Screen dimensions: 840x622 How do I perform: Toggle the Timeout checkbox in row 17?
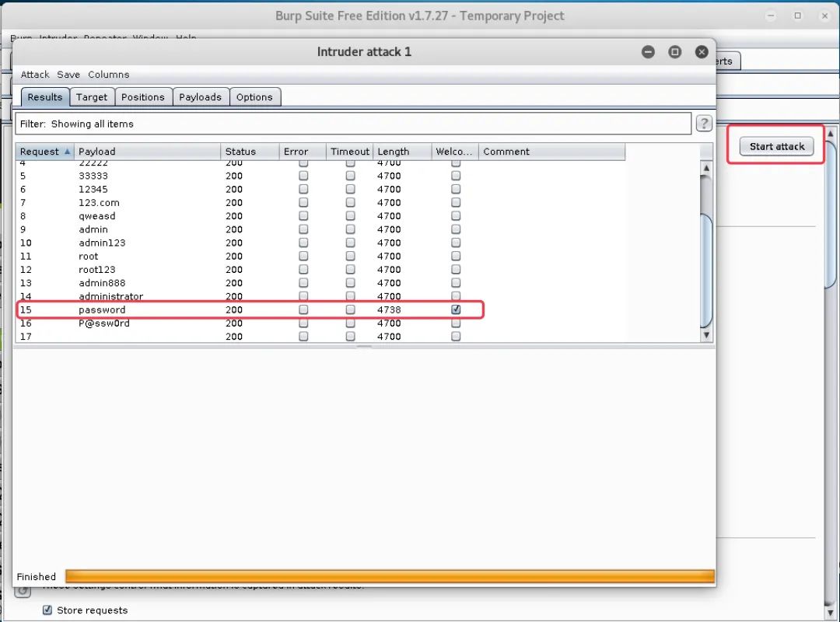click(x=350, y=336)
